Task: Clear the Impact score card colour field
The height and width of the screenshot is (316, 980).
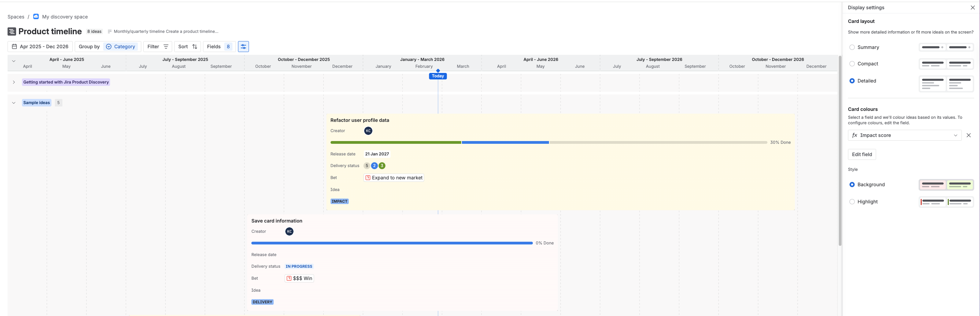Action: (969, 135)
